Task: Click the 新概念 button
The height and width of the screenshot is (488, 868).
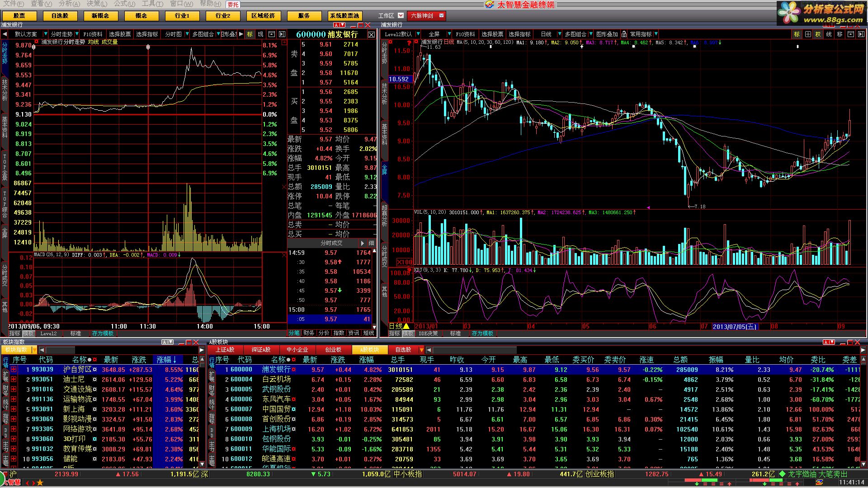Action: (100, 16)
